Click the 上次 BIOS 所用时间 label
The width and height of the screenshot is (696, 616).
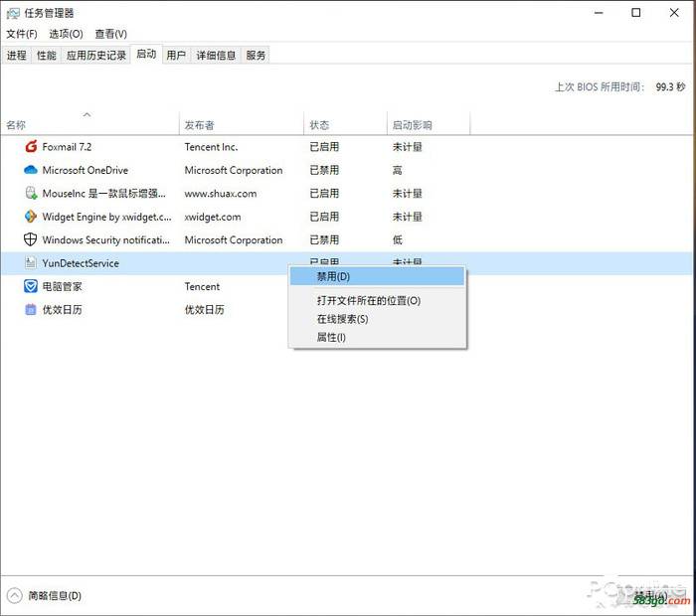tap(600, 86)
